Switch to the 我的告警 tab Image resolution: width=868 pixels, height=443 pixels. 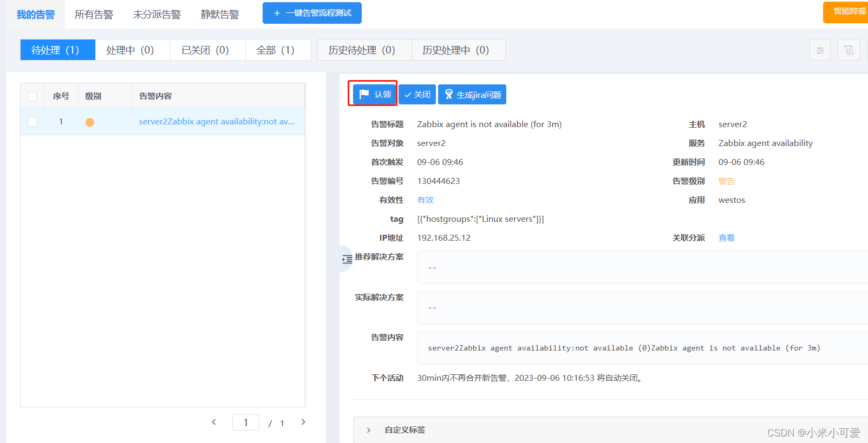pos(36,15)
